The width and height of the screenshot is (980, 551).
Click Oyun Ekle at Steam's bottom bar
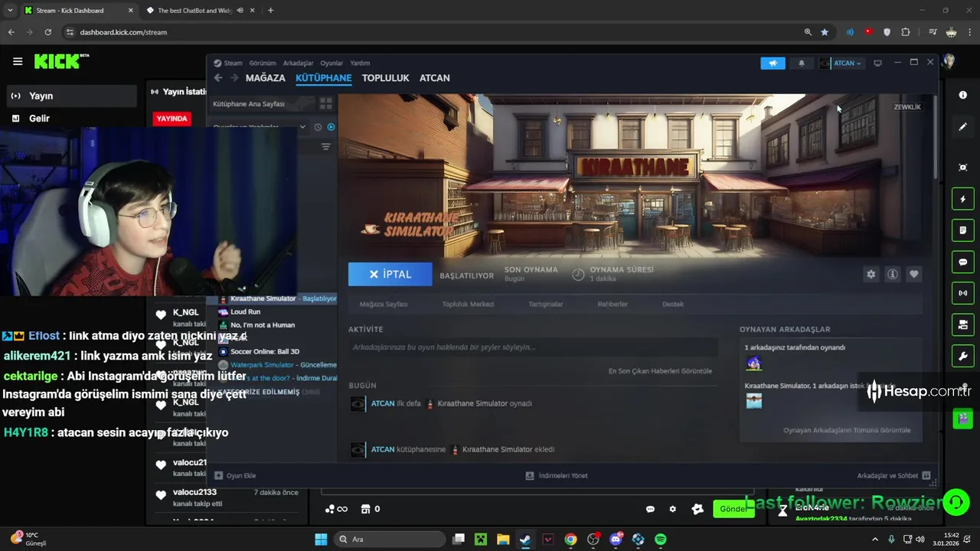(x=235, y=475)
